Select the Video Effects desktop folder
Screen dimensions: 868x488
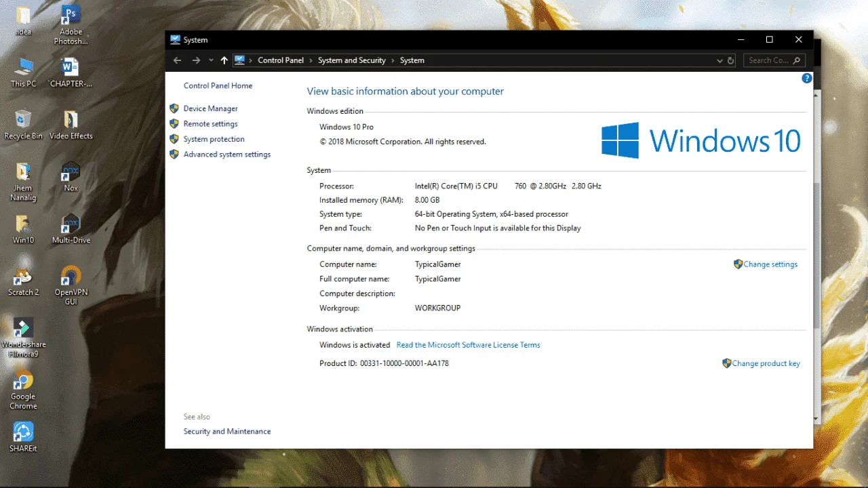[x=71, y=125]
